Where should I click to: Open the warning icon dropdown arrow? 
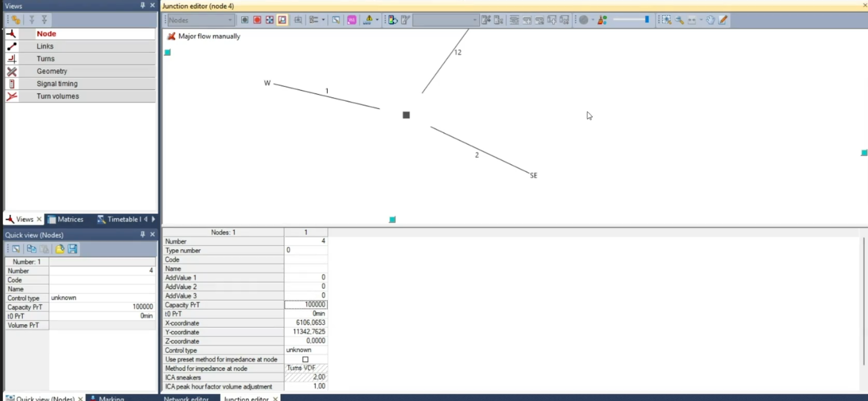coord(377,20)
